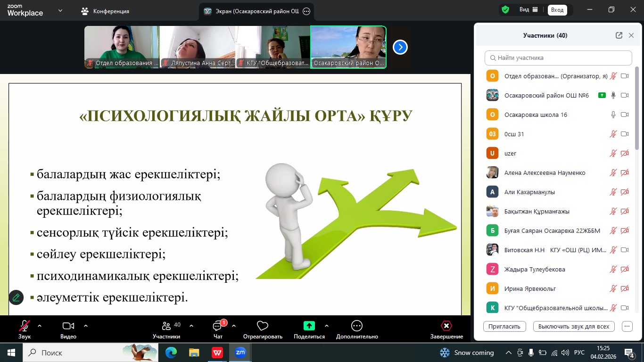Switch to the Конференция tab

click(x=105, y=11)
